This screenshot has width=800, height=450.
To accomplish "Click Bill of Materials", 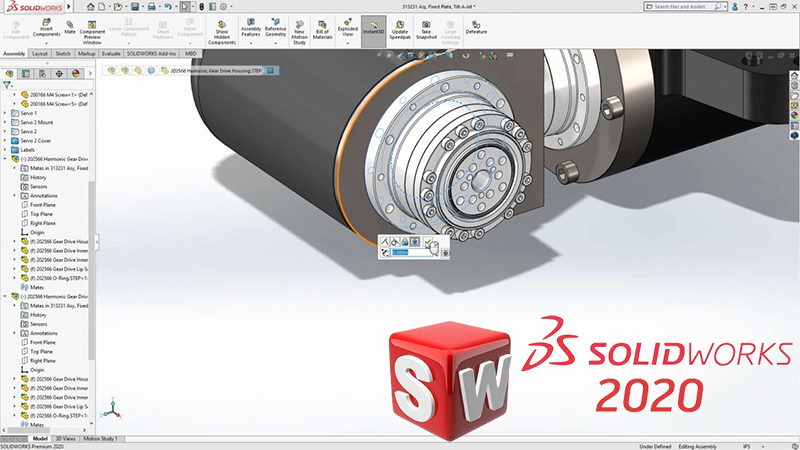I will [x=322, y=30].
